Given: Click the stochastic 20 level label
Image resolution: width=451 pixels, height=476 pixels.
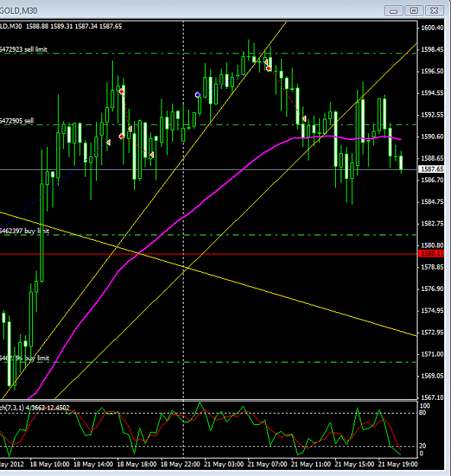Looking at the screenshot, I should click(423, 446).
